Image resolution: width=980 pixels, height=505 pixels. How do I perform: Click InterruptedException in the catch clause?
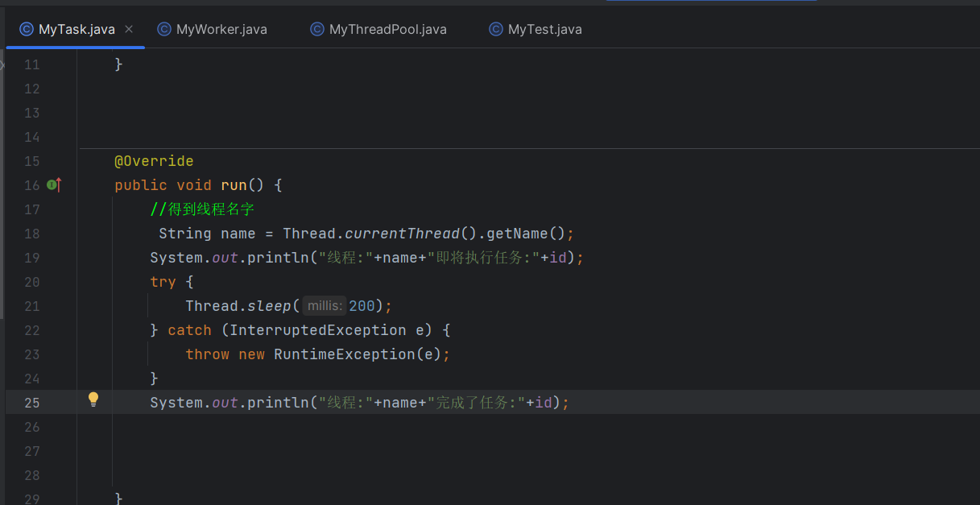318,330
